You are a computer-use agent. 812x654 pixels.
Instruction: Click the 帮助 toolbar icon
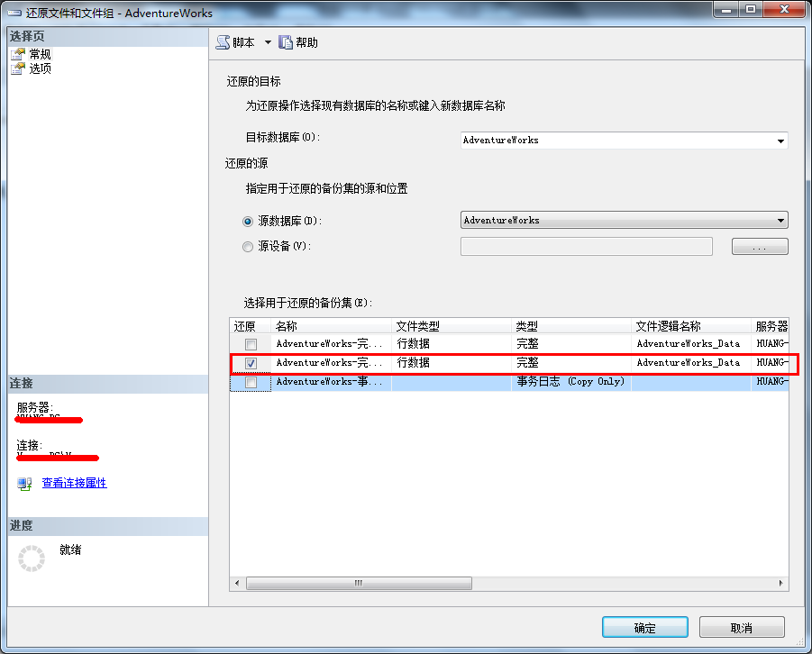tap(285, 41)
